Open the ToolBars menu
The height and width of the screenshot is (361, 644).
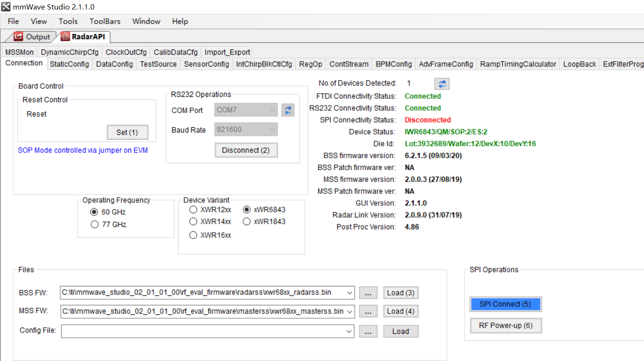[105, 21]
